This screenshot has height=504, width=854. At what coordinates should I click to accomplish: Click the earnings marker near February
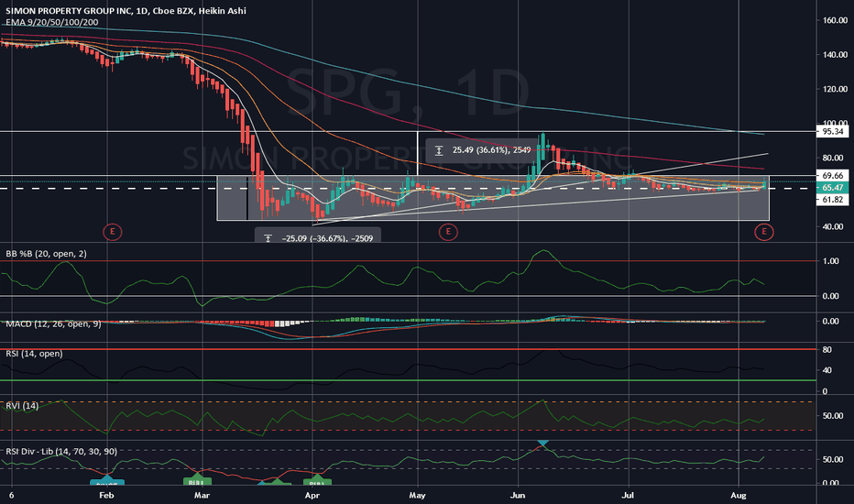coord(112,232)
